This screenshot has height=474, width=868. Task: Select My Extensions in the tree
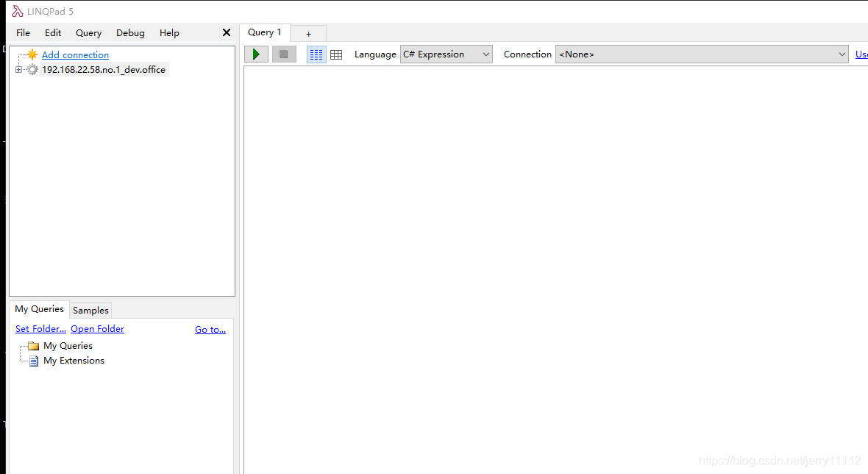[x=74, y=361]
